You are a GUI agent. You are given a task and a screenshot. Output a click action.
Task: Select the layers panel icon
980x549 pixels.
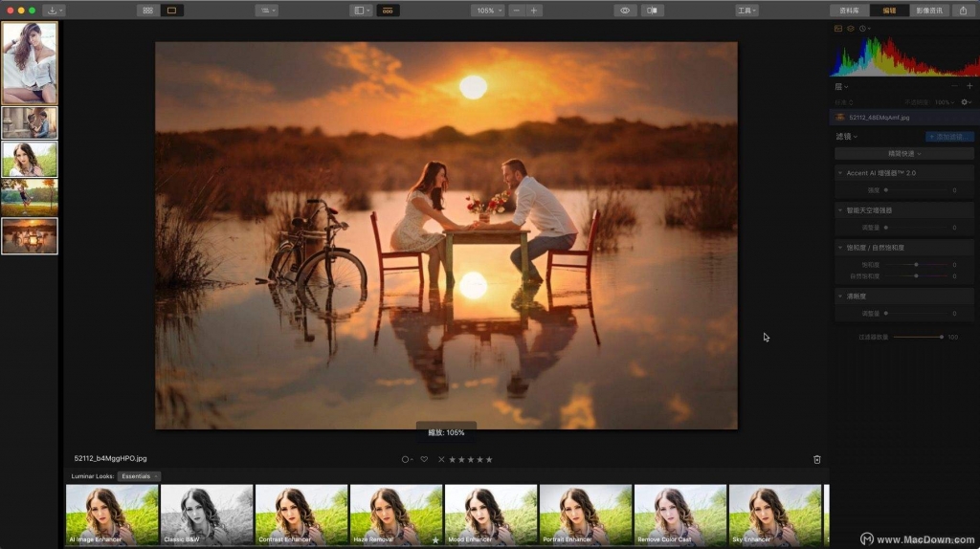click(x=851, y=29)
